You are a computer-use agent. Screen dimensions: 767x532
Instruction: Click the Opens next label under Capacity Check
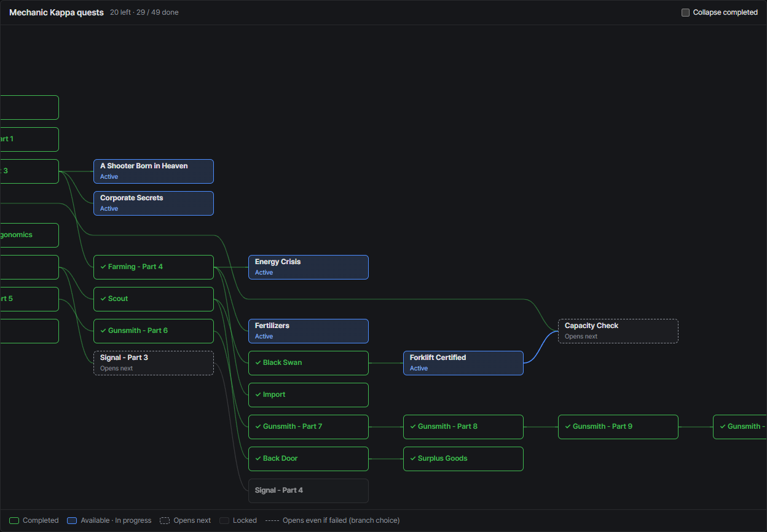click(x=581, y=337)
